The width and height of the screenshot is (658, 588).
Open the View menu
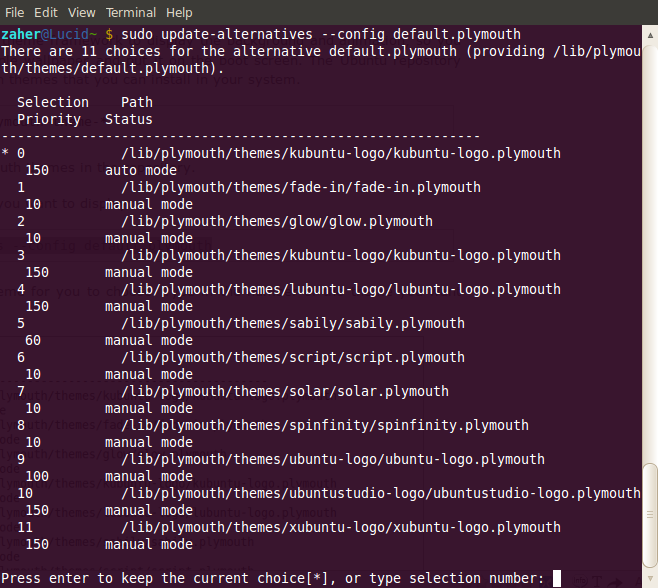(x=81, y=13)
